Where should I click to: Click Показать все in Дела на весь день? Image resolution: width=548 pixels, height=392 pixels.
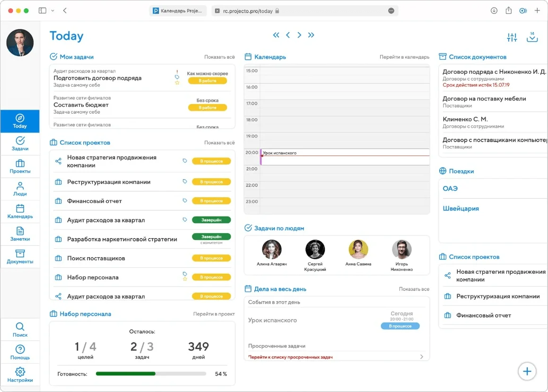pyautogui.click(x=414, y=289)
